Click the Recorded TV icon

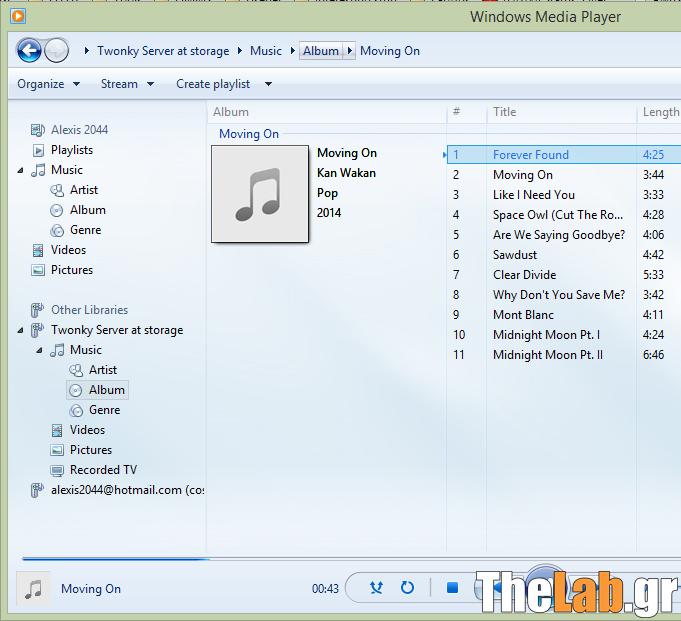tap(57, 470)
